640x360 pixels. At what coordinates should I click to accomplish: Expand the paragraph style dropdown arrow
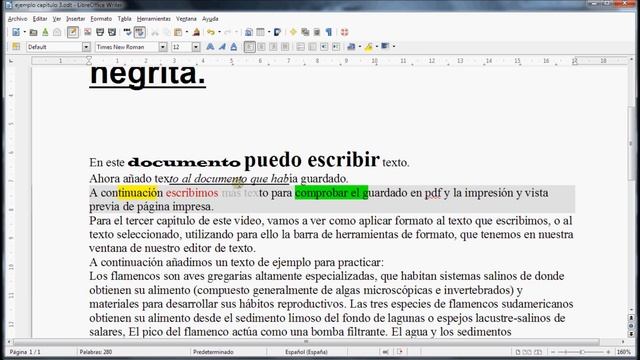tap(86, 47)
